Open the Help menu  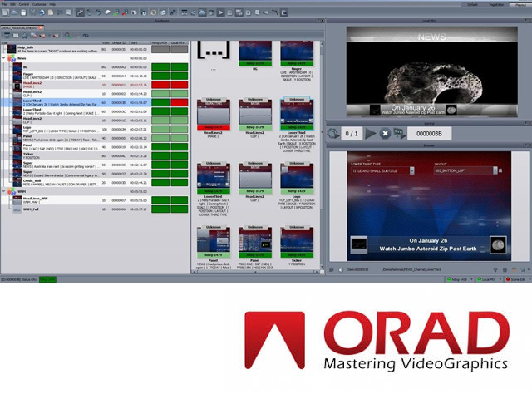pos(52,4)
